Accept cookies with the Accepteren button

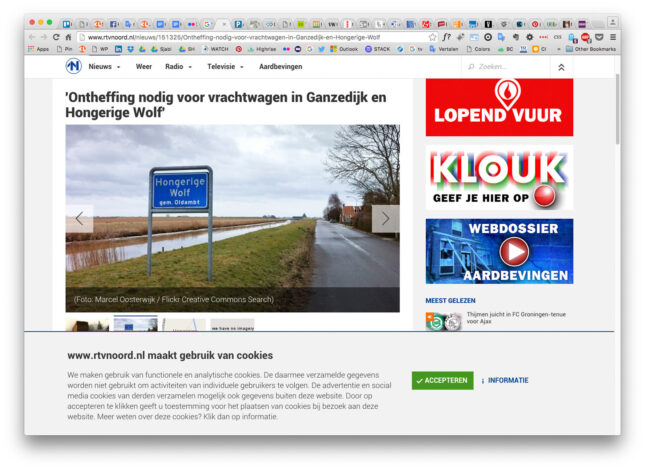pos(442,380)
